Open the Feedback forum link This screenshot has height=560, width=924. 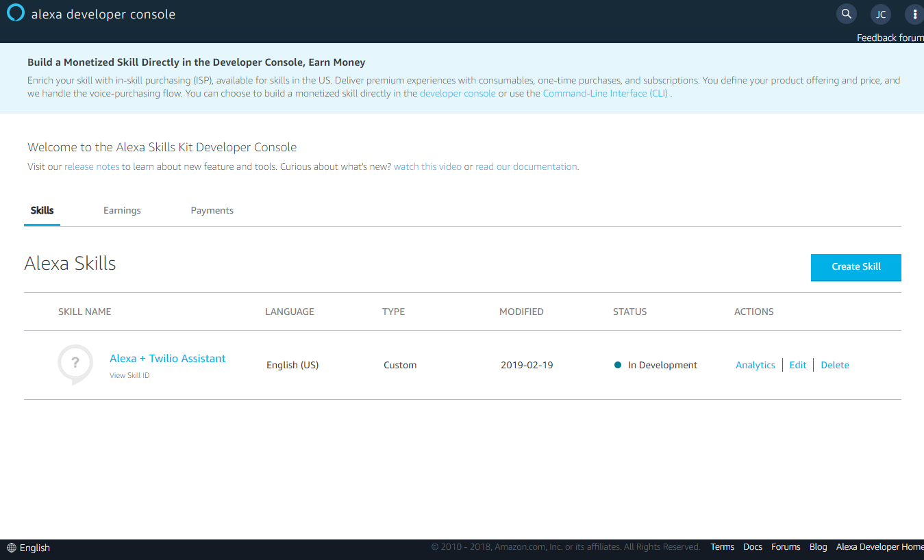(890, 38)
